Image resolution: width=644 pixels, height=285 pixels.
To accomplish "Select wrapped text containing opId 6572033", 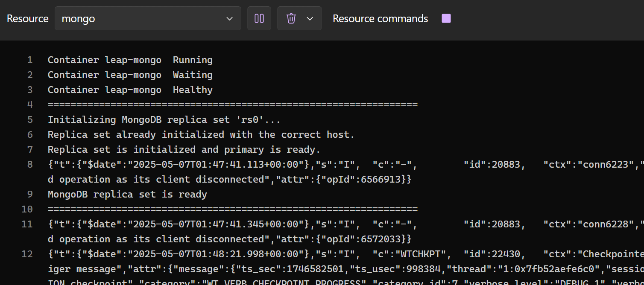I will (230, 239).
